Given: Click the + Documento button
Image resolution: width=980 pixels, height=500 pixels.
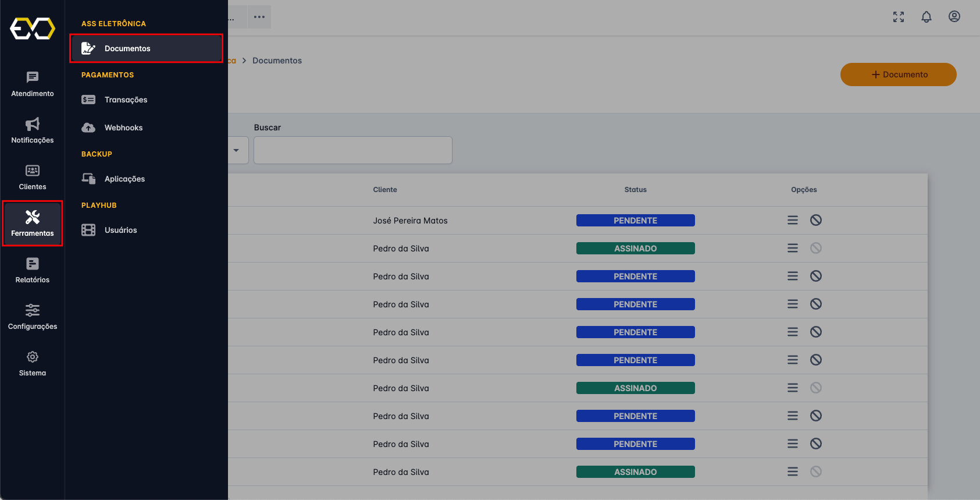Looking at the screenshot, I should pos(898,75).
